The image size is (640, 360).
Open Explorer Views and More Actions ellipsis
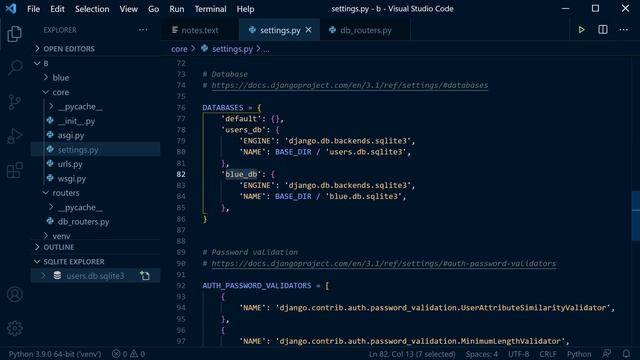[143, 30]
